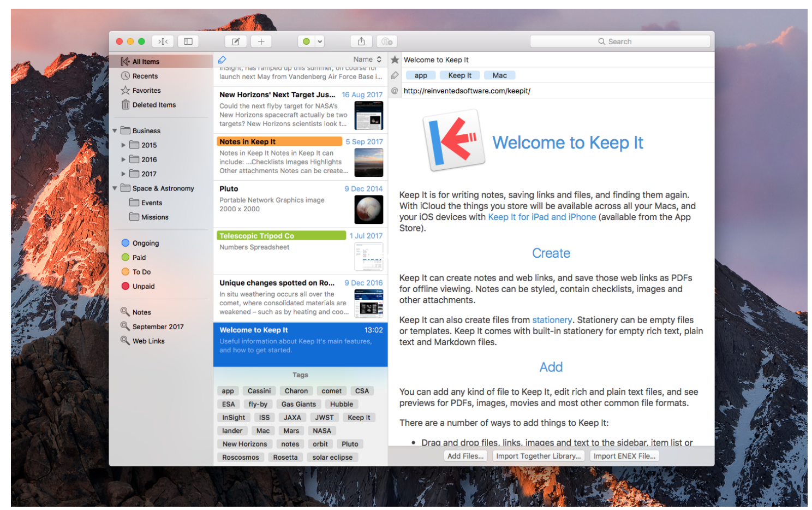Filter by the Rosetta tag
This screenshot has width=812, height=510.
pos(285,458)
